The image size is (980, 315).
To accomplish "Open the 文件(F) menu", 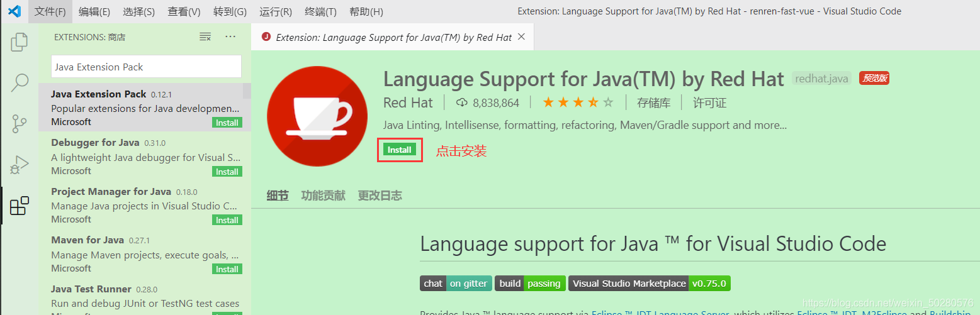I will [50, 11].
